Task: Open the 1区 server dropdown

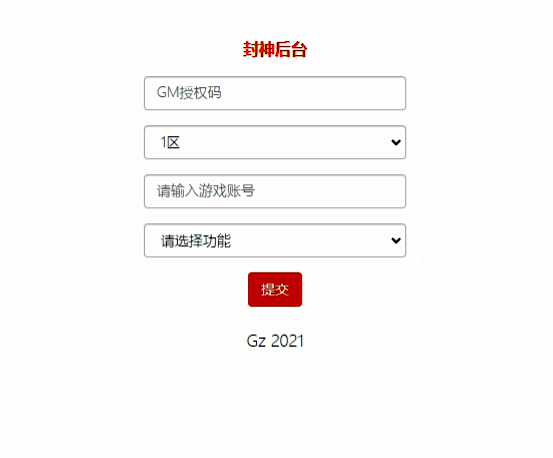Action: click(275, 142)
